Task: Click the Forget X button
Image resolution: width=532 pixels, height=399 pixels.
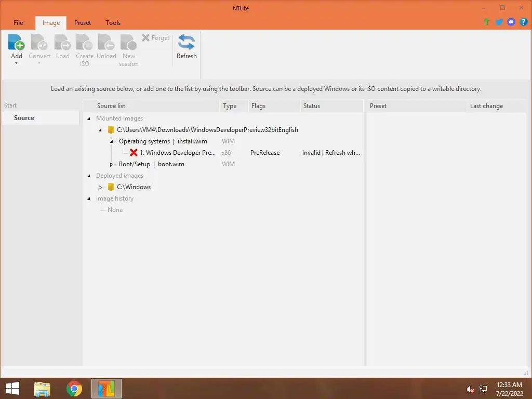Action: 155,37
